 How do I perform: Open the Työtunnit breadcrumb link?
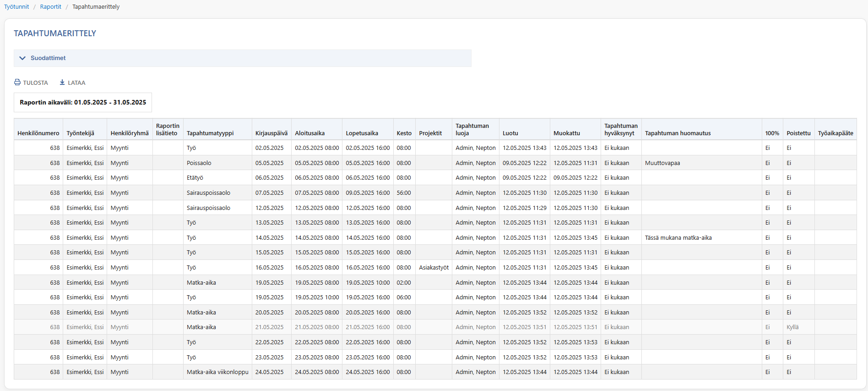point(16,7)
